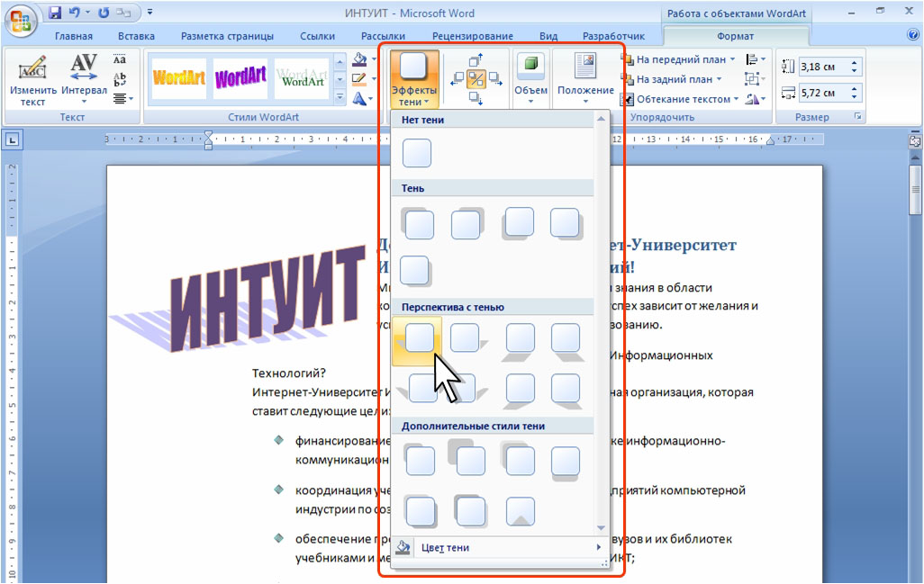924x584 pixels.
Task: Toggle the shadow on or off
Action: [x=476, y=79]
